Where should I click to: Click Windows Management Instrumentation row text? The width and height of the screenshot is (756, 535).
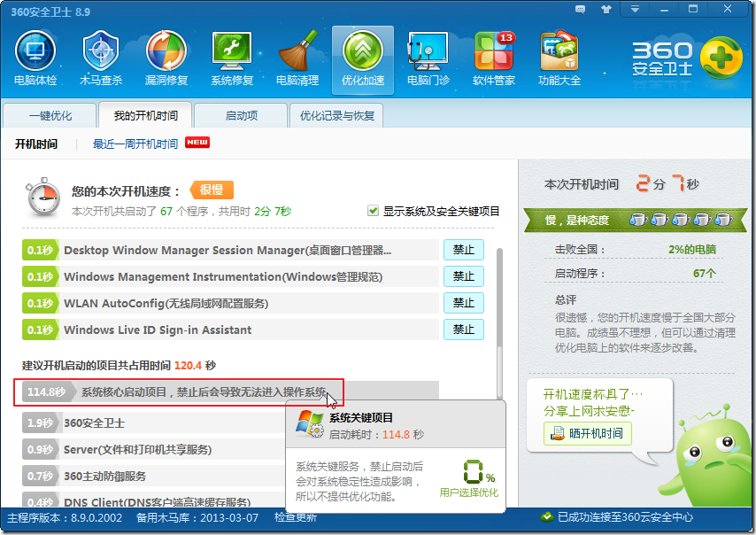[x=223, y=276]
